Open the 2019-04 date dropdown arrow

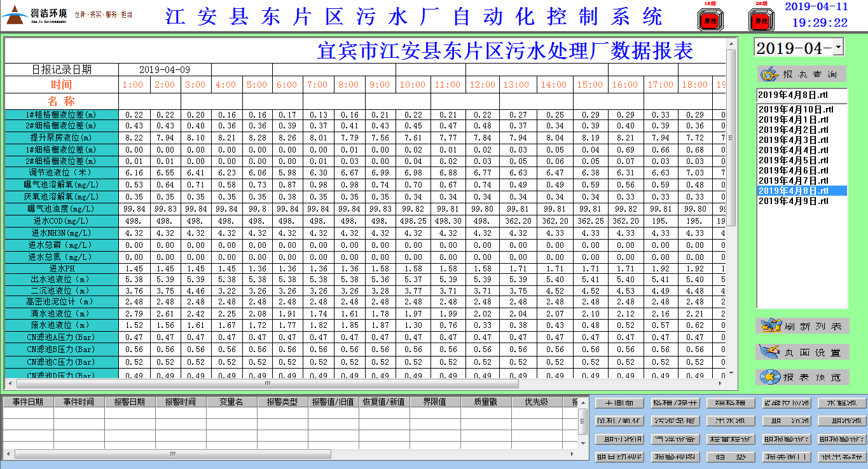(839, 48)
